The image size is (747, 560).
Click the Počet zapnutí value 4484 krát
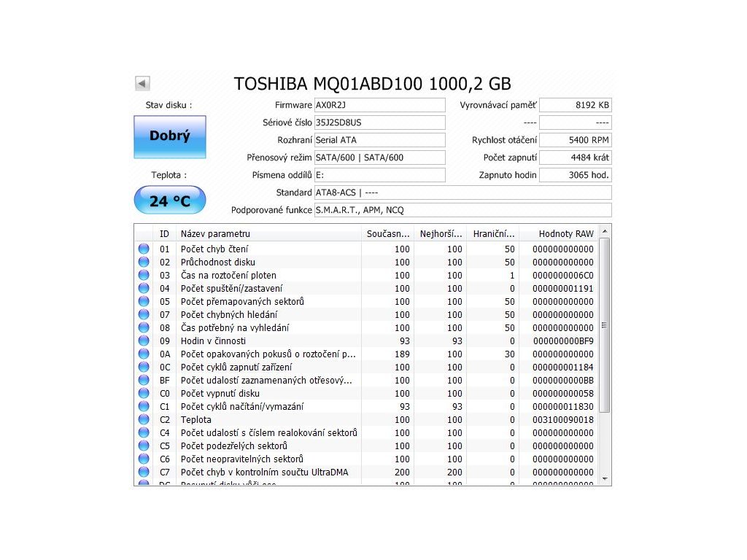tap(576, 157)
